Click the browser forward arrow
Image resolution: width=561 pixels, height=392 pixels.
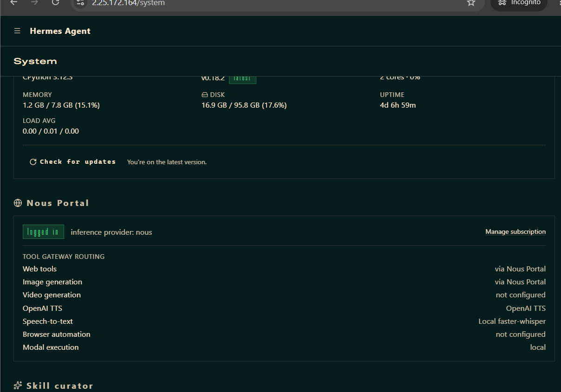click(x=34, y=3)
